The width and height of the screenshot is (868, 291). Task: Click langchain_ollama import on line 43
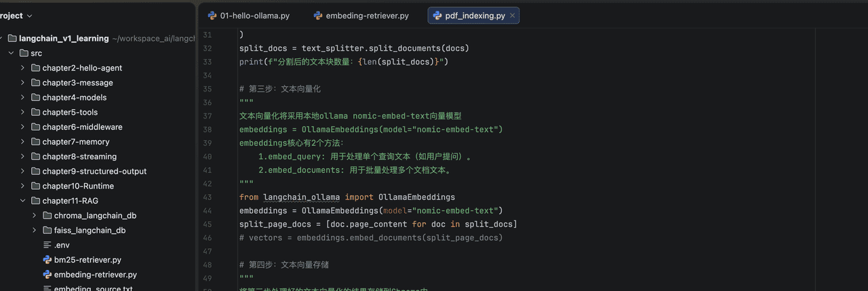301,197
